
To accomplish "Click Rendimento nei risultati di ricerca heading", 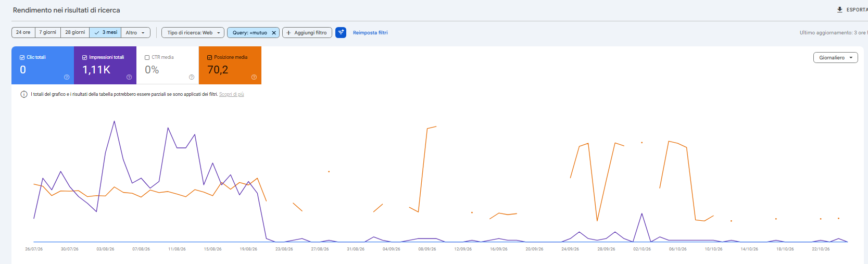I will 67,10.
